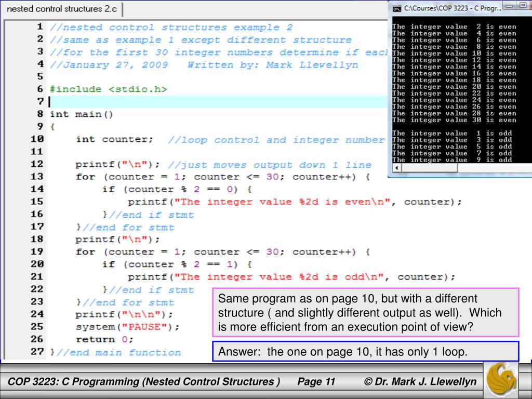Click 'printf("\n");' on line 18
532x399 pixels.
pos(117,240)
